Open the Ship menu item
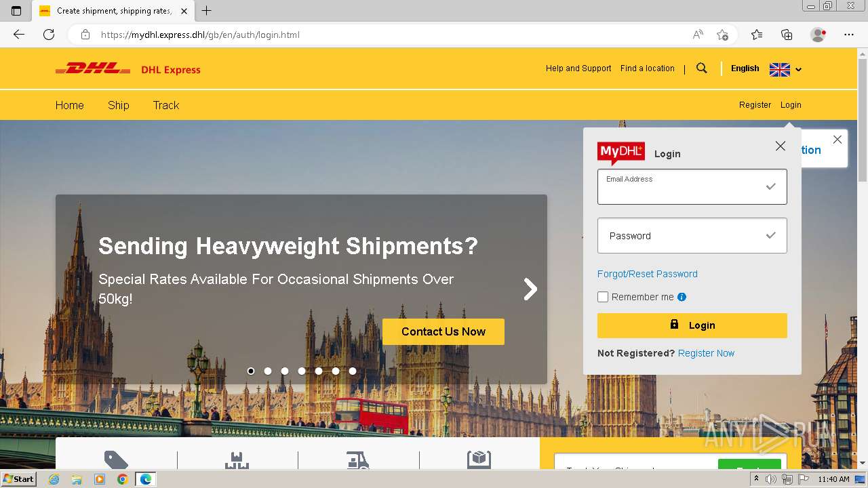Screen dimensions: 868x488 click(119, 105)
